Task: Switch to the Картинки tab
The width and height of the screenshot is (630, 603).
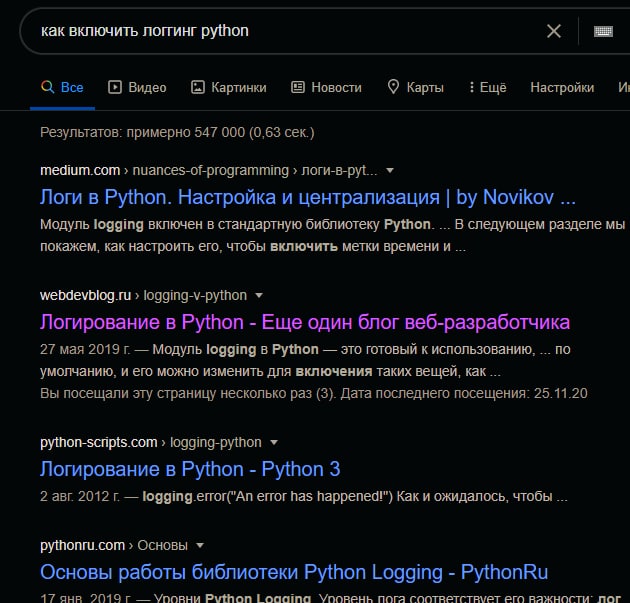Action: coord(228,87)
